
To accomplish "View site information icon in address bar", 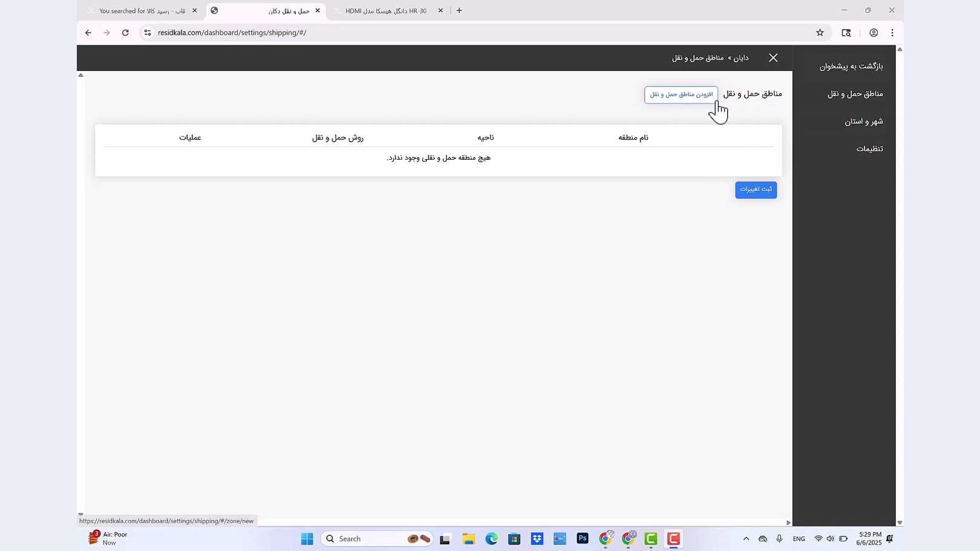I will click(148, 33).
